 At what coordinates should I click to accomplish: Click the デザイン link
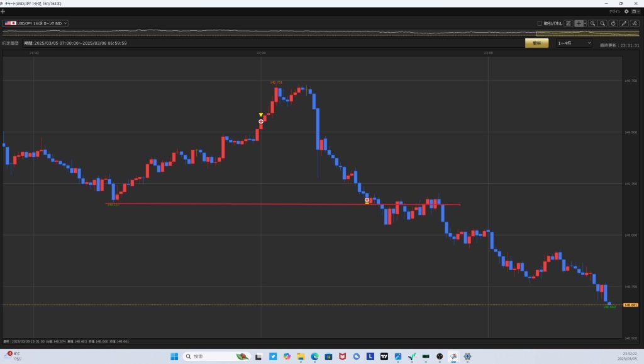pos(614,11)
